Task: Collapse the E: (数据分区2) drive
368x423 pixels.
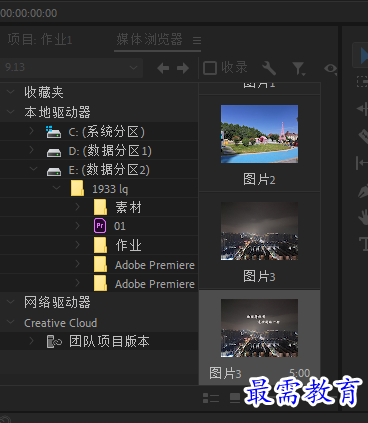Action: pyautogui.click(x=33, y=169)
